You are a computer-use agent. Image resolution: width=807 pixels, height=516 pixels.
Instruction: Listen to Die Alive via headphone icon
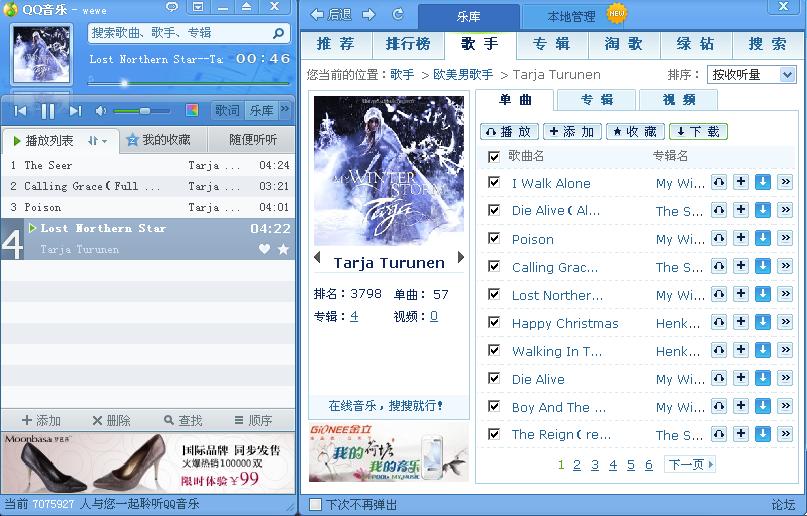(719, 378)
